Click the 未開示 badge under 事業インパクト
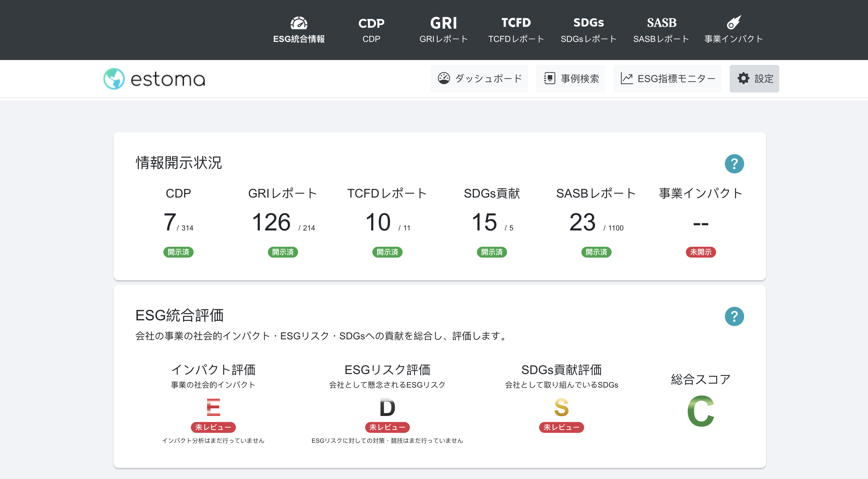The image size is (868, 479). 701,252
